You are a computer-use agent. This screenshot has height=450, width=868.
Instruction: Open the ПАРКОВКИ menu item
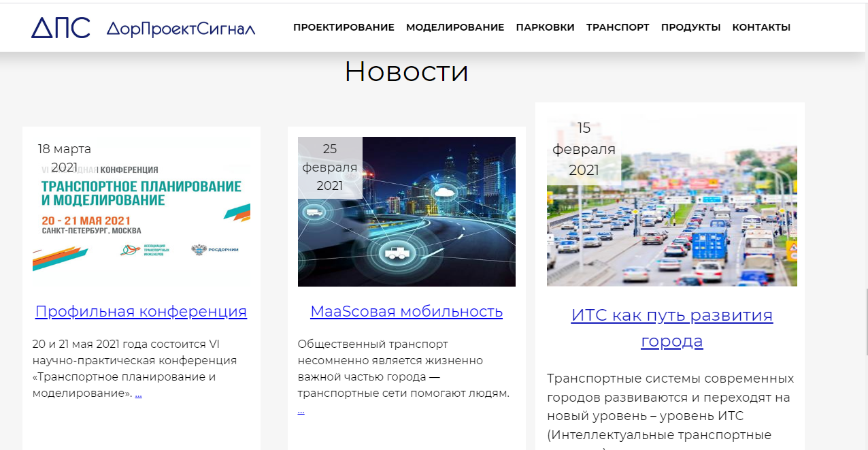pyautogui.click(x=545, y=27)
